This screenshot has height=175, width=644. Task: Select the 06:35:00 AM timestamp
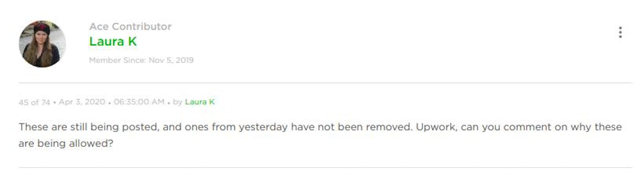(x=139, y=102)
